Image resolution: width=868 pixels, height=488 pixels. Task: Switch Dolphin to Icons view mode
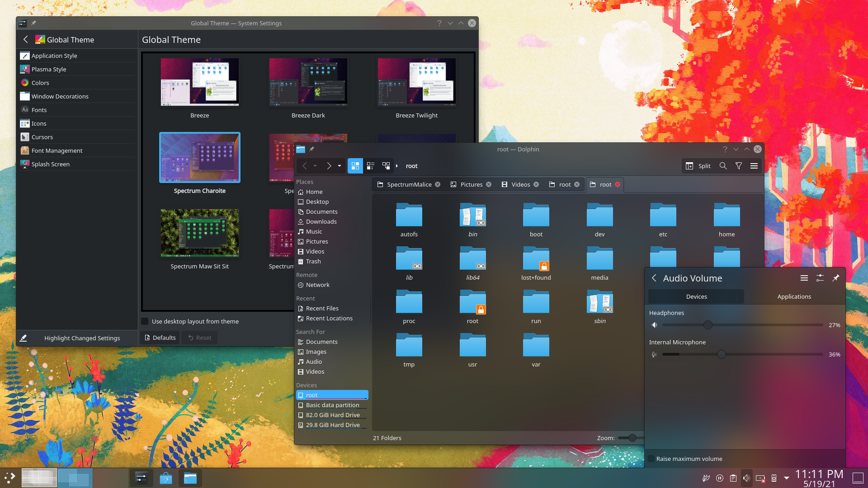click(355, 166)
